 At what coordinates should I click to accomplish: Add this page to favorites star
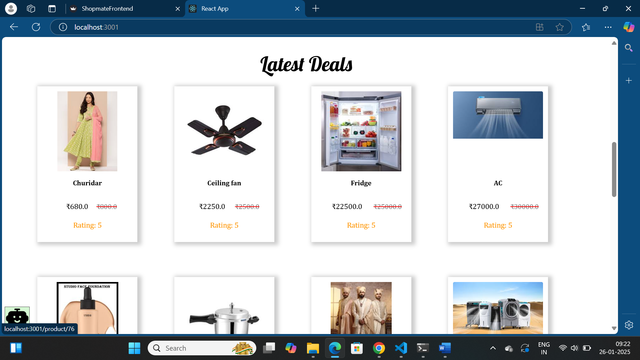coord(560,27)
